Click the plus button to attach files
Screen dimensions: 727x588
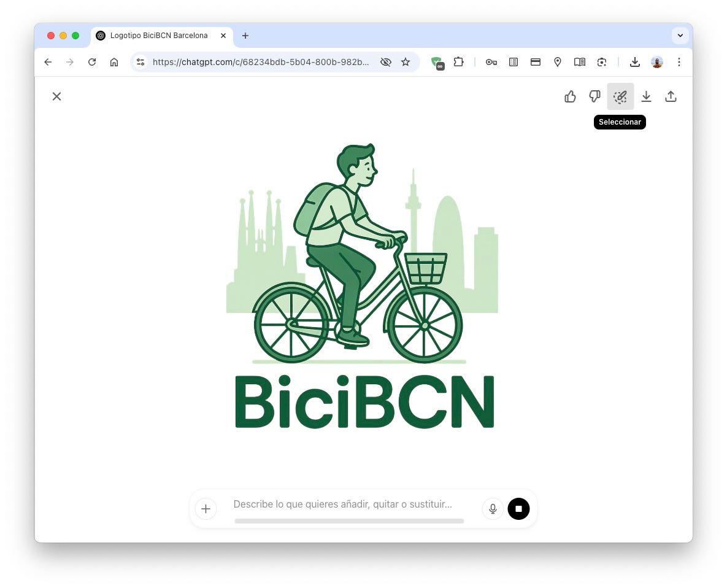[206, 509]
